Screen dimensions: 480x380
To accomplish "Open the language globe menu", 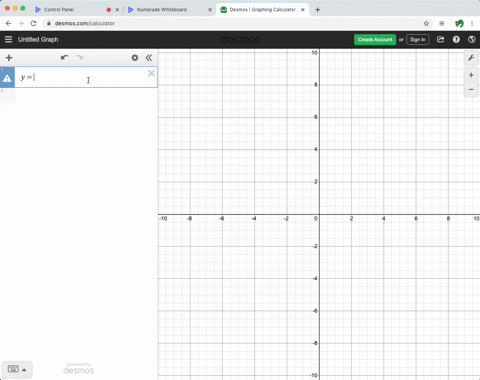I will coord(471,39).
